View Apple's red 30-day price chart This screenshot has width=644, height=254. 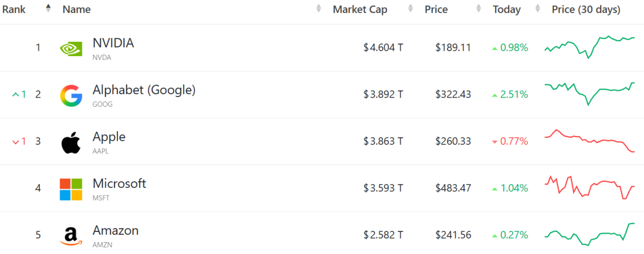click(589, 141)
